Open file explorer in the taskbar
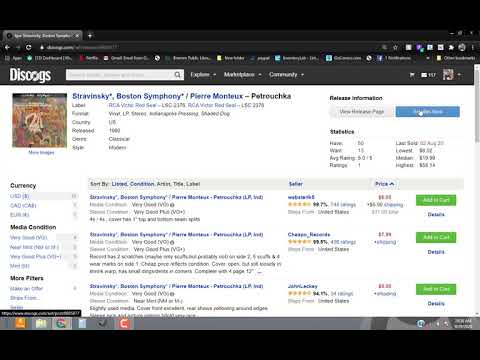480x360 pixels. pyautogui.click(x=41, y=323)
